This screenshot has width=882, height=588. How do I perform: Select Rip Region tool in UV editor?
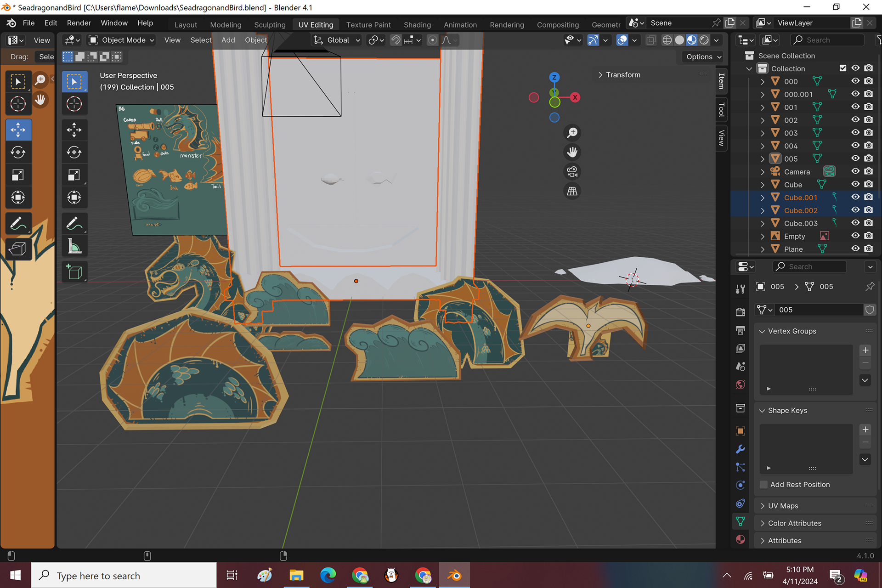point(18,249)
